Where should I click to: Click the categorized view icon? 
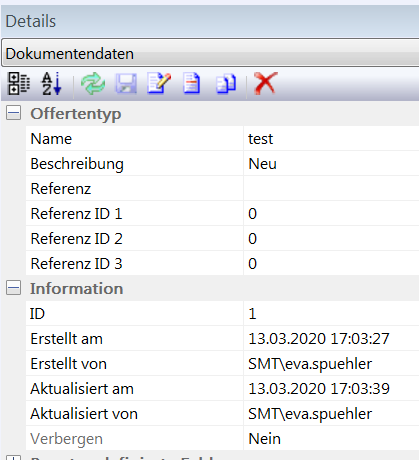[19, 83]
